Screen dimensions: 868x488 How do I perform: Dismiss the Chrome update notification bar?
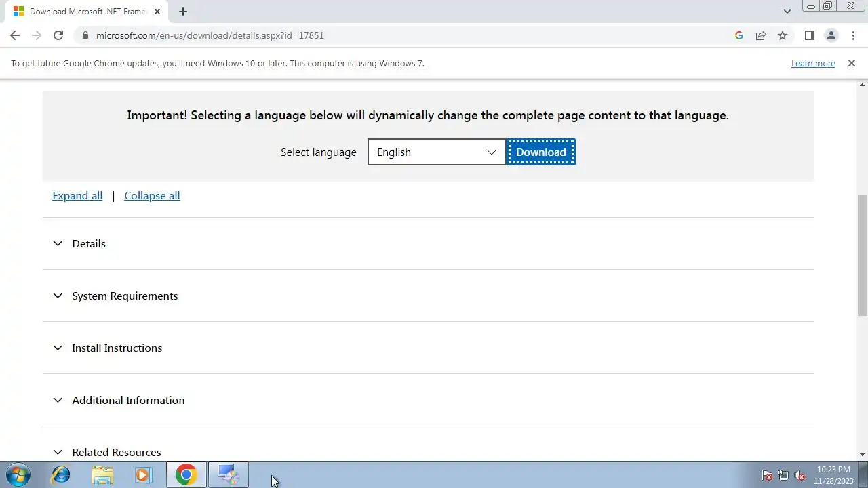tap(851, 63)
